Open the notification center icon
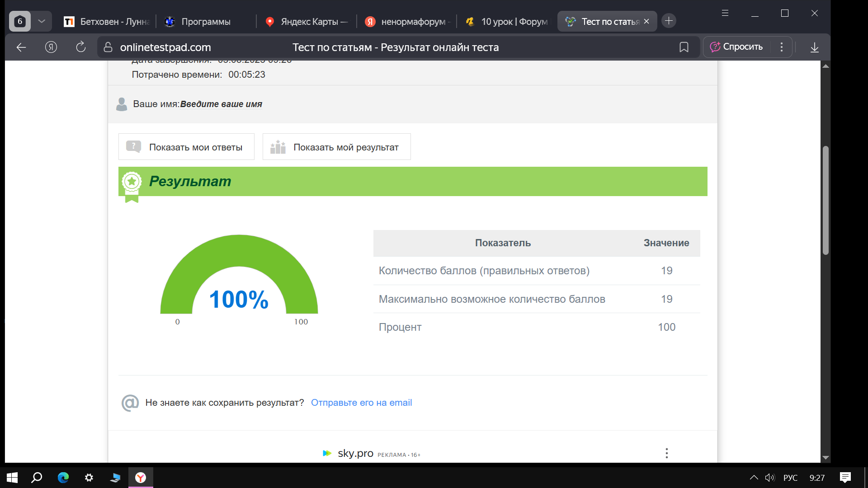Image resolution: width=868 pixels, height=488 pixels. (845, 478)
